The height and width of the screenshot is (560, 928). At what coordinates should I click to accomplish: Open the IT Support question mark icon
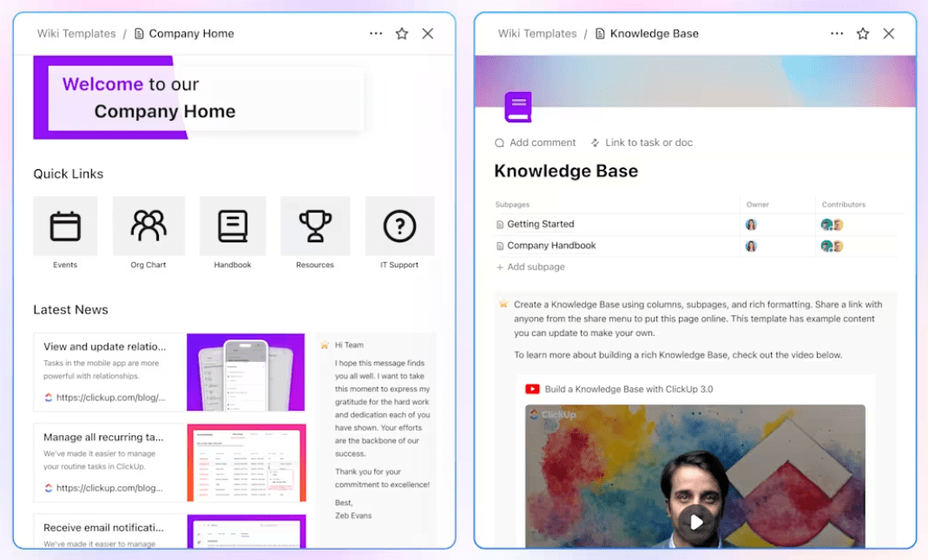pyautogui.click(x=399, y=226)
